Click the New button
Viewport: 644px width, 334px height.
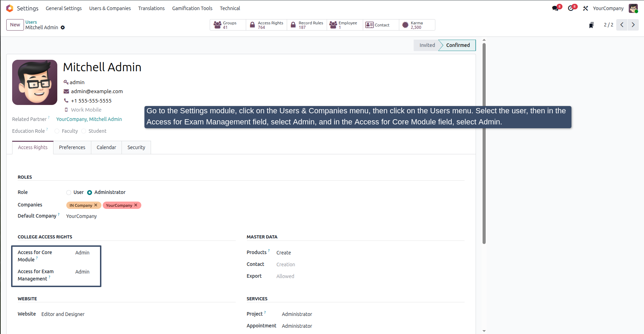[15, 25]
